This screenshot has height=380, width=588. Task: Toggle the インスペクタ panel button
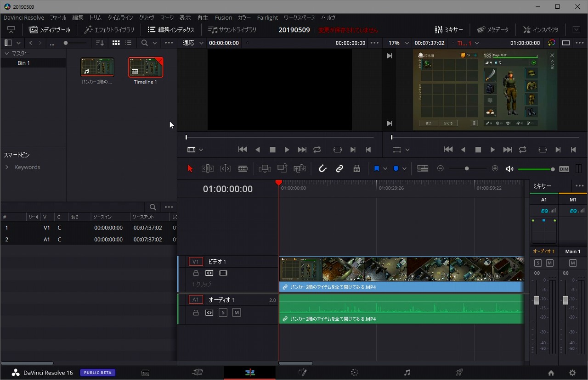click(541, 29)
